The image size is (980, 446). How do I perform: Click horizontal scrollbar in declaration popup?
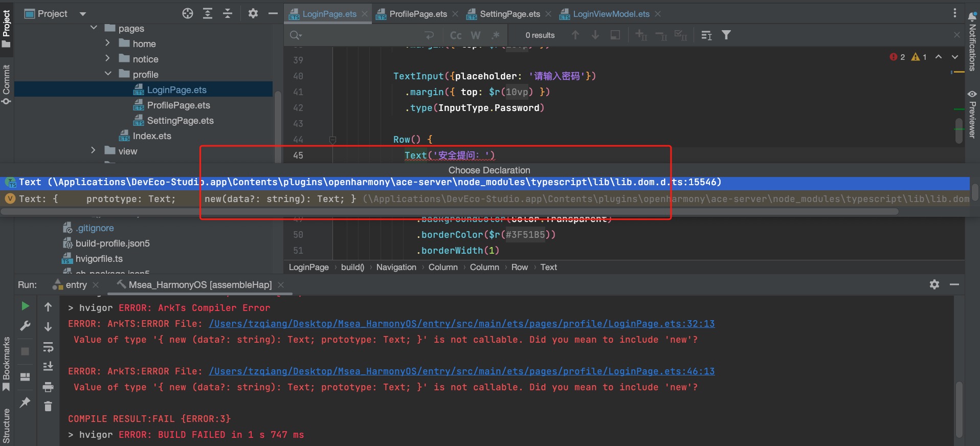450,211
